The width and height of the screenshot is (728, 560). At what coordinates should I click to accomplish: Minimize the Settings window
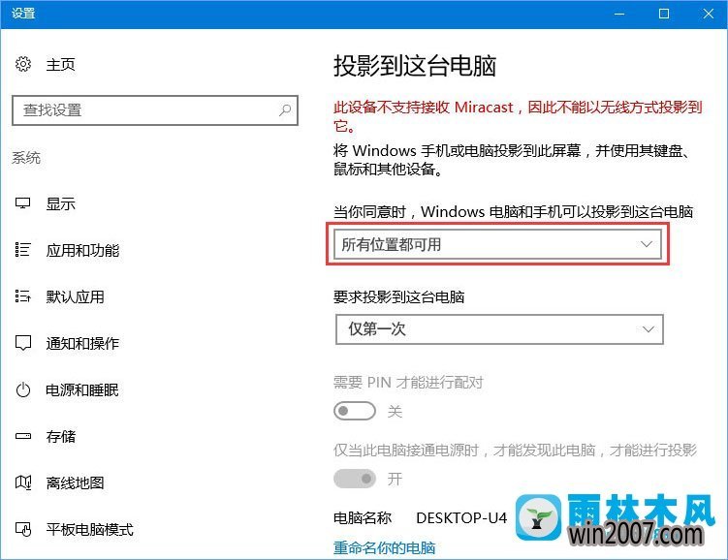click(x=619, y=14)
